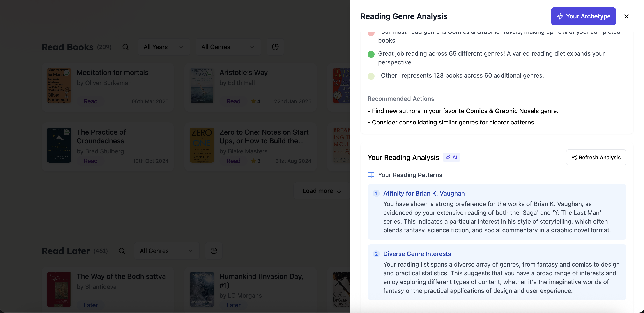The width and height of the screenshot is (644, 313).
Task: Select the Affinity for Brian K. Vaughan heading
Action: click(x=424, y=193)
